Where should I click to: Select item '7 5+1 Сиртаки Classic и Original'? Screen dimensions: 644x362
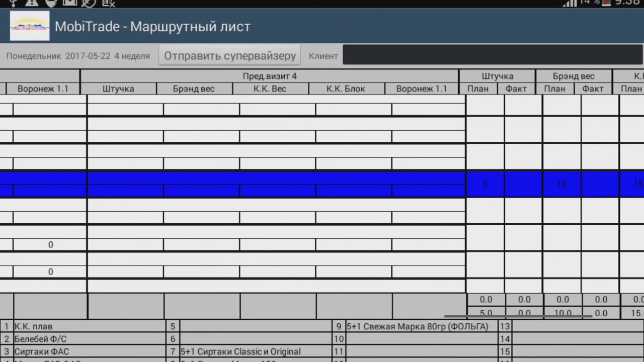pyautogui.click(x=249, y=351)
